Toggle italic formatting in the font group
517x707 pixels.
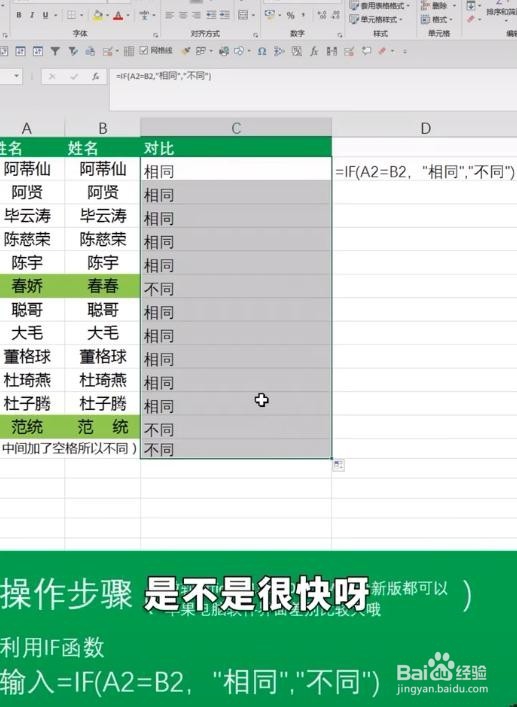[32, 15]
